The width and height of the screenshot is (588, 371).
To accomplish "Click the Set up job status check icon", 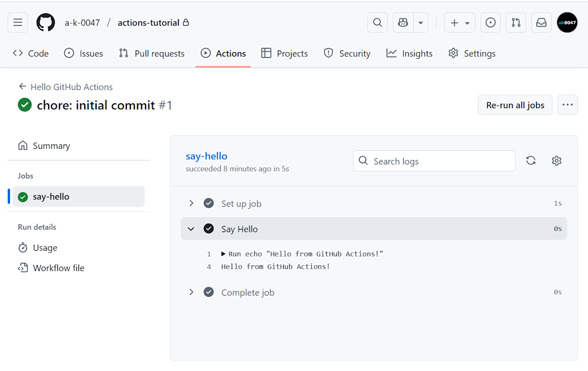I will tap(209, 203).
